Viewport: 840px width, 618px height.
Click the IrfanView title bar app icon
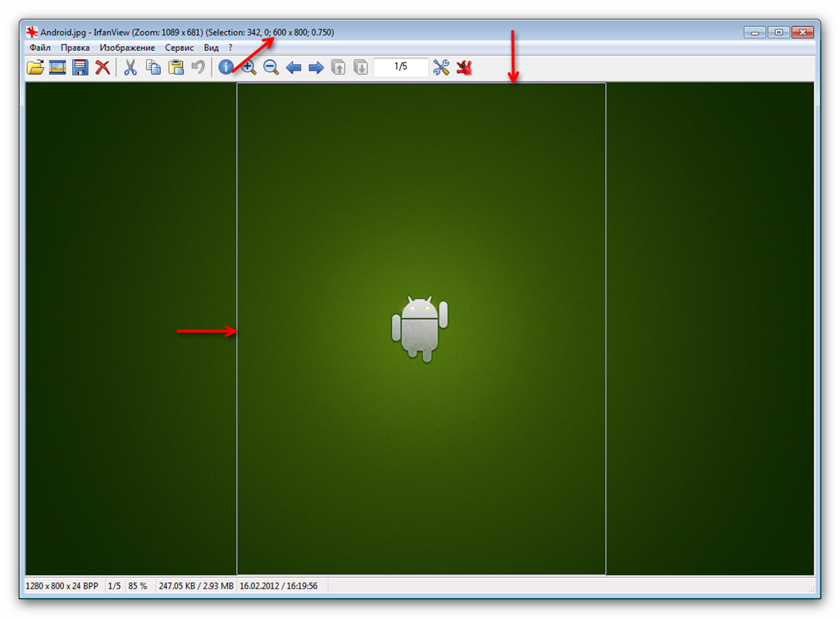tap(32, 32)
